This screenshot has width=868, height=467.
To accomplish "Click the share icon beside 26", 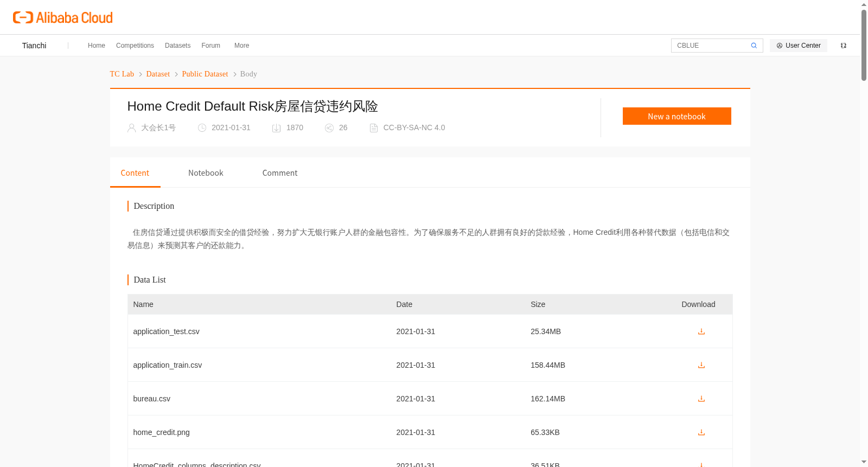I will click(329, 128).
